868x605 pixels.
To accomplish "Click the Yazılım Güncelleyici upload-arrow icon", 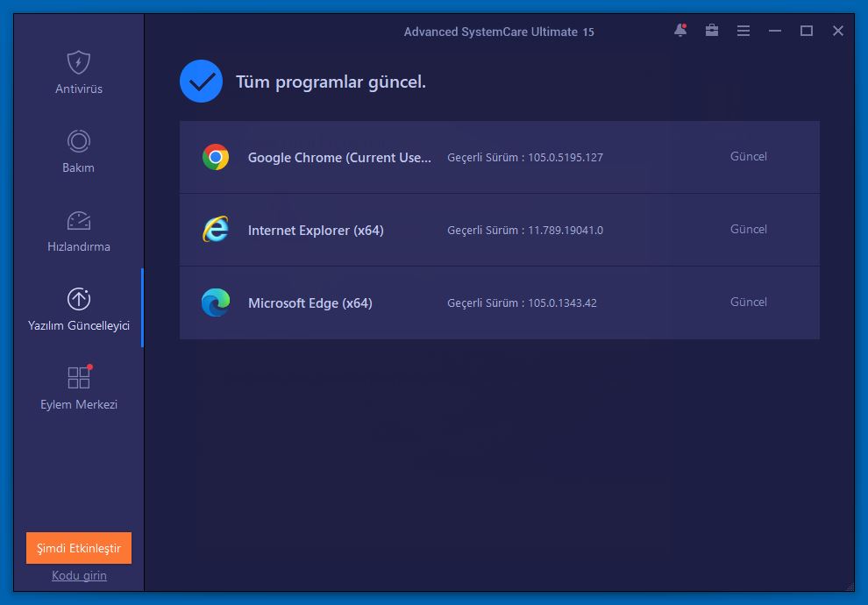I will pyautogui.click(x=79, y=299).
